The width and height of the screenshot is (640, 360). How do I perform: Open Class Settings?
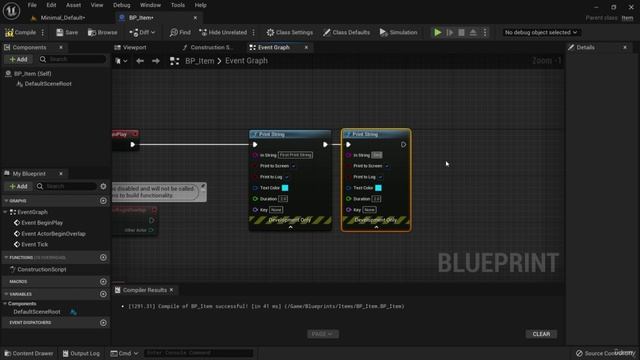pyautogui.click(x=290, y=32)
